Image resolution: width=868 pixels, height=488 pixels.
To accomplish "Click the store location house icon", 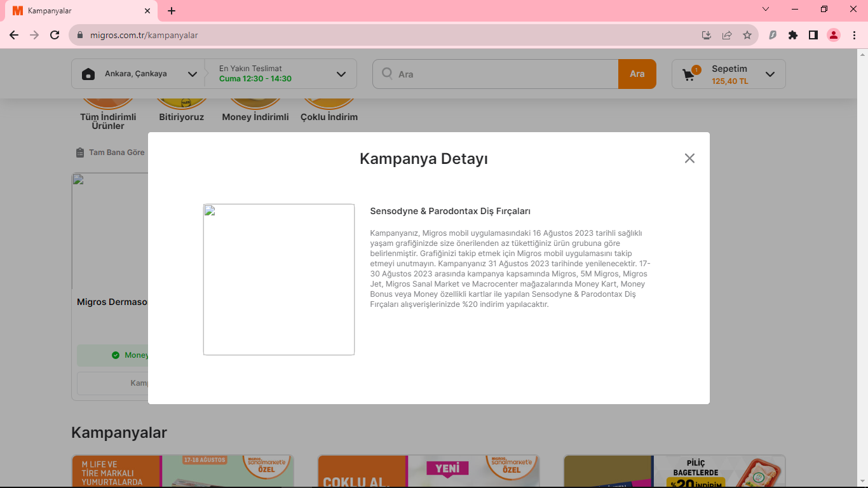I will coord(88,74).
